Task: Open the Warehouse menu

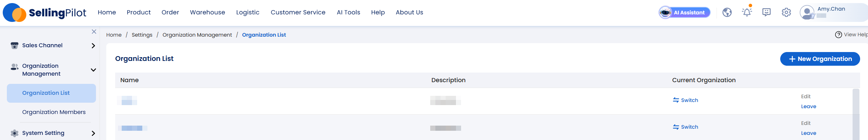Action: tap(207, 12)
